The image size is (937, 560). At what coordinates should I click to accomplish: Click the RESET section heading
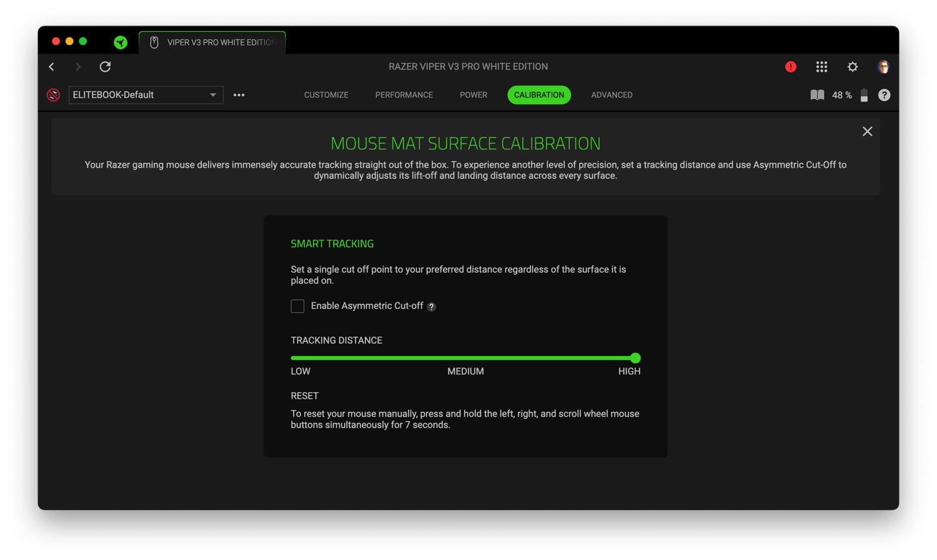pos(305,396)
